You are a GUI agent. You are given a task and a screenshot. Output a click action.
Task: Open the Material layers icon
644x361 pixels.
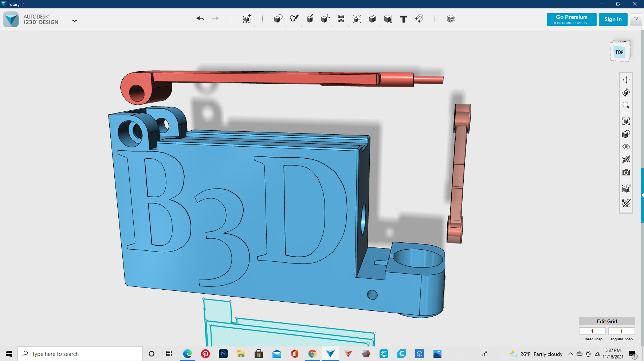451,19
